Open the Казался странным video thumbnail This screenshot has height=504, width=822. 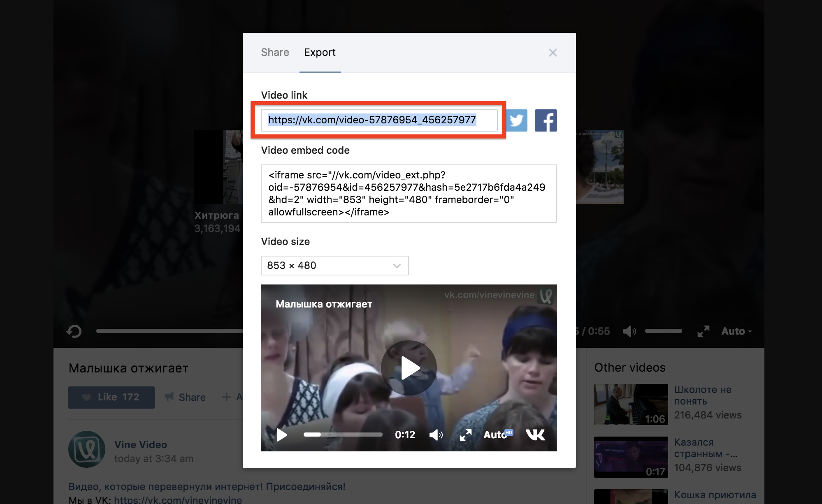(631, 457)
